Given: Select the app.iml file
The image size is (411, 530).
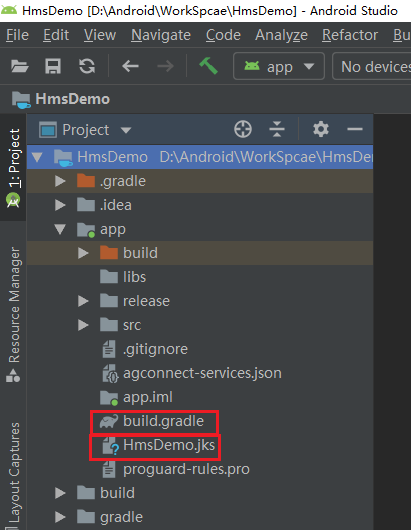Looking at the screenshot, I should pyautogui.click(x=200, y=397).
